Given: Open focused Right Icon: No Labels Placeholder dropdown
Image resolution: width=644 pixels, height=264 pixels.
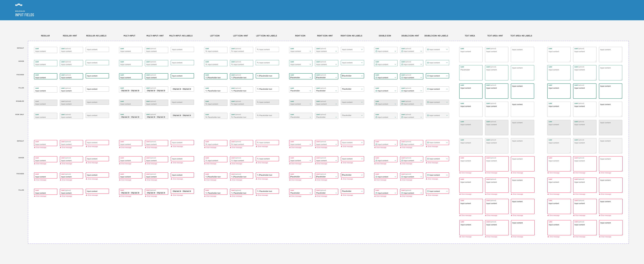Looking at the screenshot, I should coord(362,76).
